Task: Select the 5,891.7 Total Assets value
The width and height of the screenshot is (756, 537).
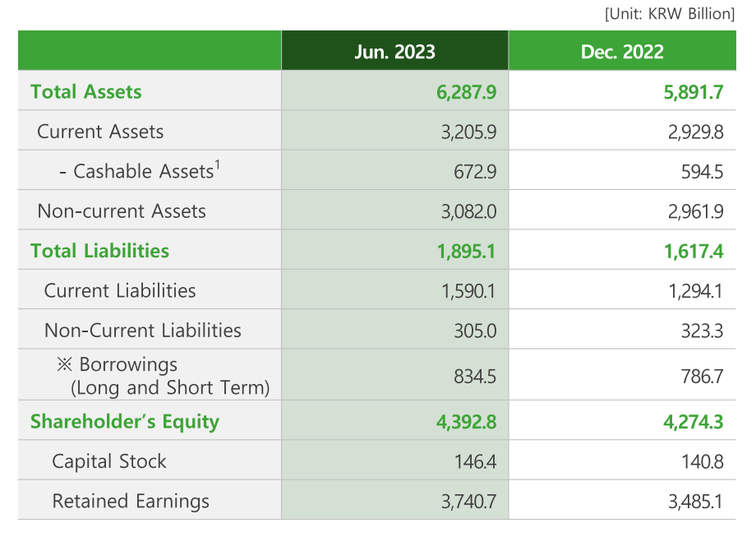Action: coord(694,91)
